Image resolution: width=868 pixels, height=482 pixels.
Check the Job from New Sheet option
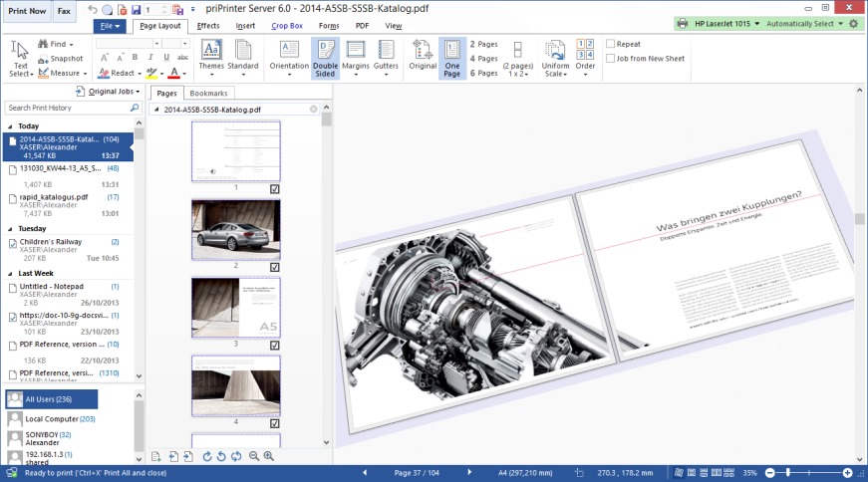point(611,59)
